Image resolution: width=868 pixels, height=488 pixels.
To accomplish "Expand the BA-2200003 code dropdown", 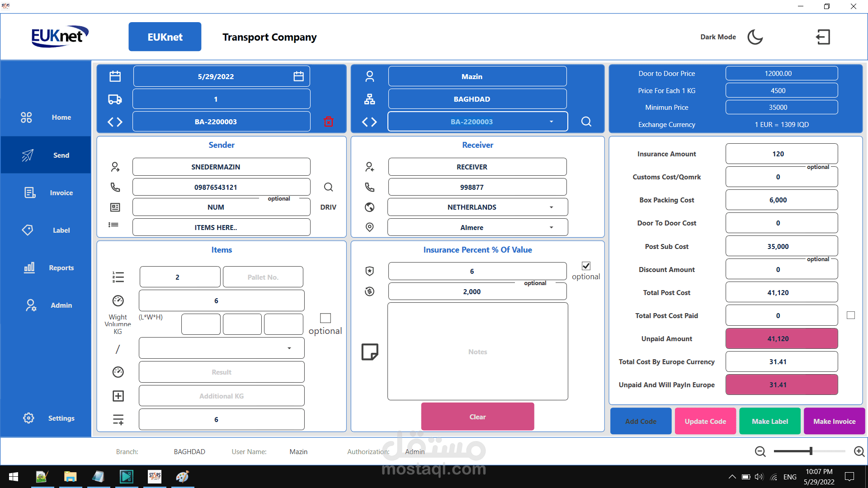I will 551,122.
